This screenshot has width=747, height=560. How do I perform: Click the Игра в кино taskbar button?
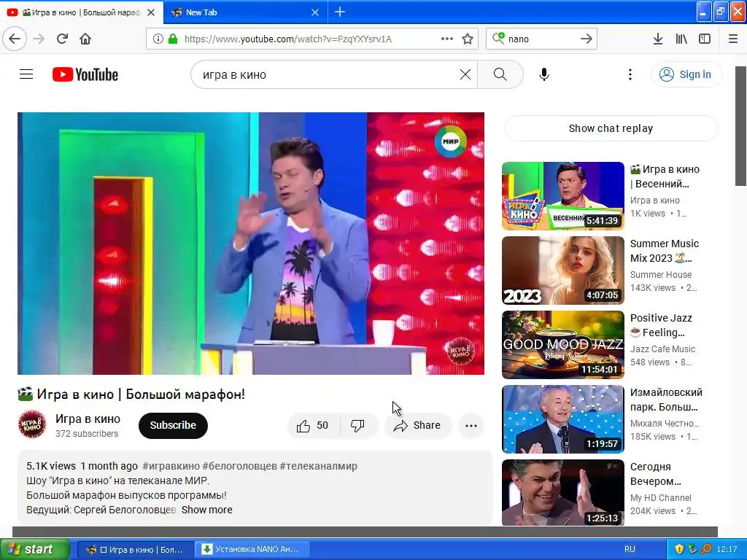[135, 549]
